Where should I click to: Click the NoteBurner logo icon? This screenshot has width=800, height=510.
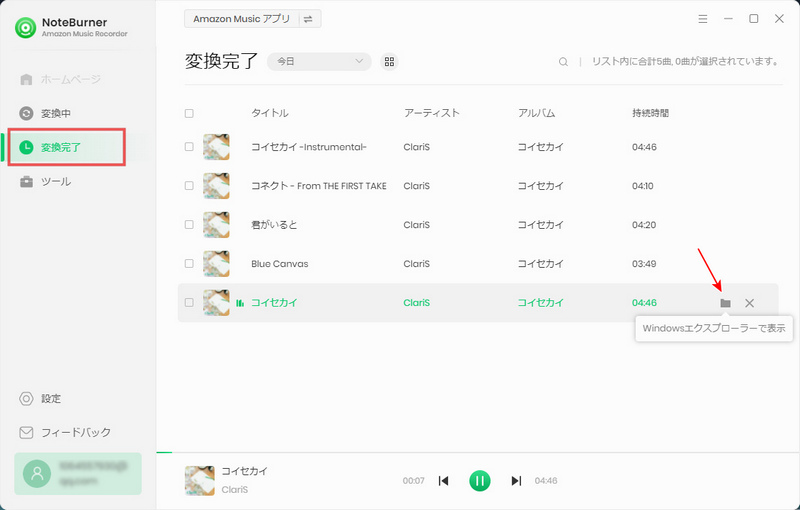click(26, 28)
